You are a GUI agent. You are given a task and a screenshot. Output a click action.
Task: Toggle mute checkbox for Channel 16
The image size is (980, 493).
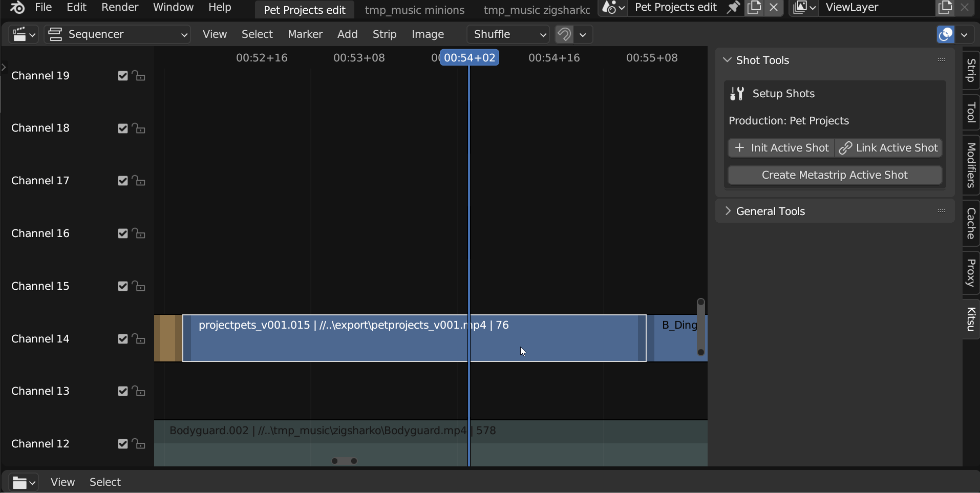tap(122, 233)
